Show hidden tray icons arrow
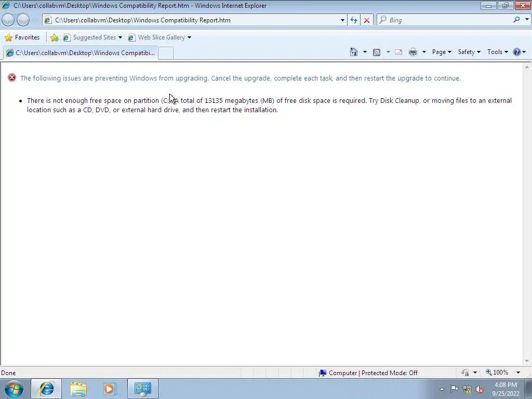Image resolution: width=532 pixels, height=399 pixels. pos(442,389)
